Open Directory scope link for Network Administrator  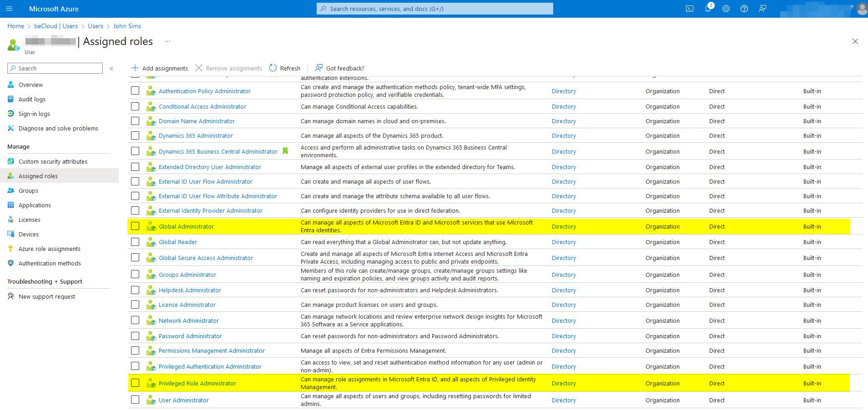tap(564, 320)
